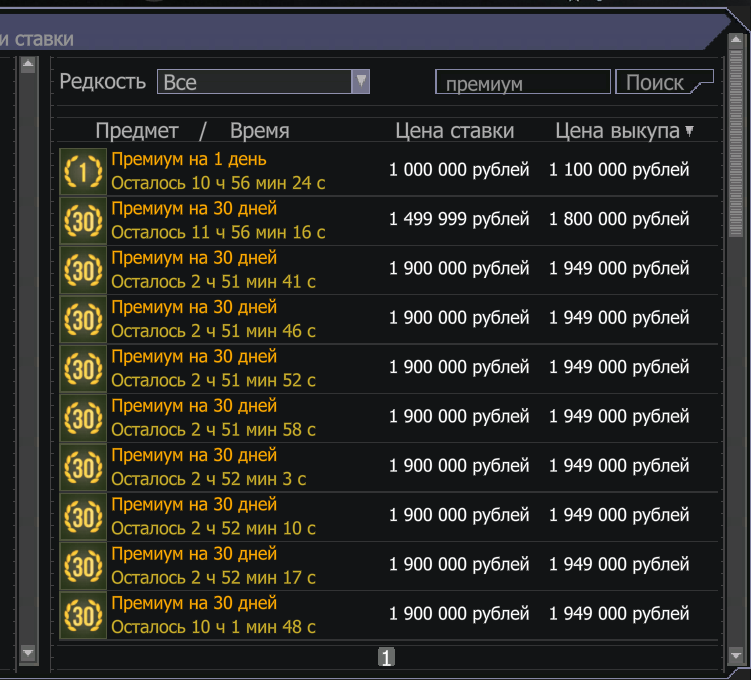Click left panel scrollbar up arrow
This screenshot has width=751, height=680.
pos(28,65)
